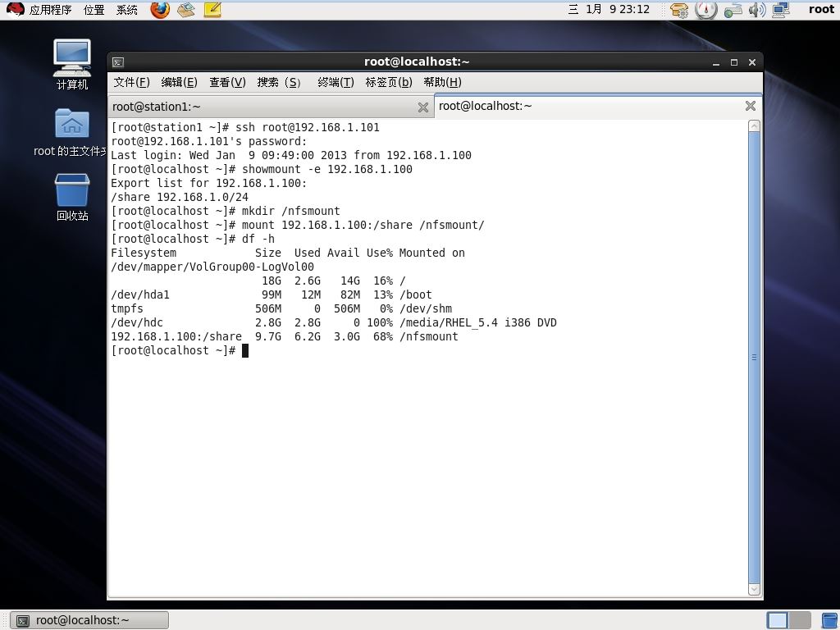Click the network connection tray icon
The width and height of the screenshot is (840, 630).
pos(733,10)
